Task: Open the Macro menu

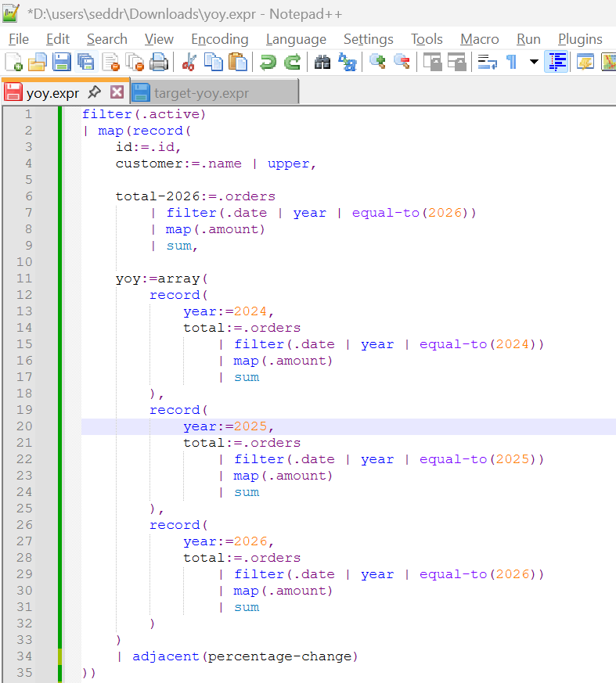Action: tap(480, 39)
